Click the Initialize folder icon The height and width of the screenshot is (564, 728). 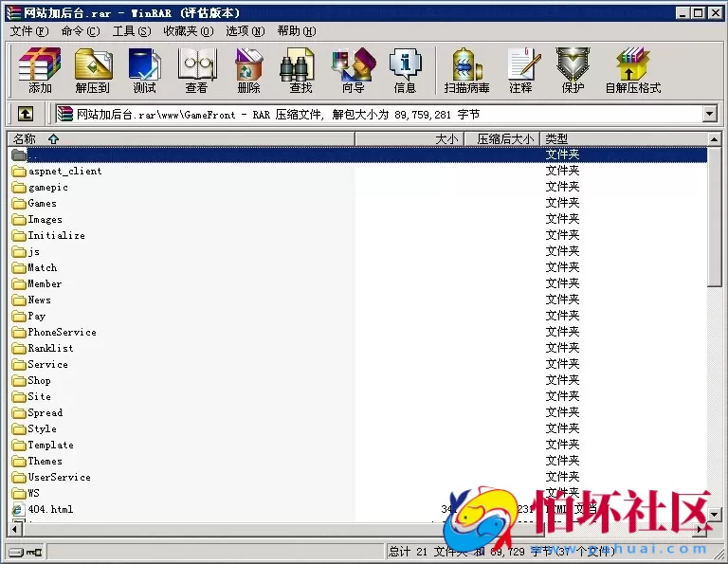pos(19,236)
